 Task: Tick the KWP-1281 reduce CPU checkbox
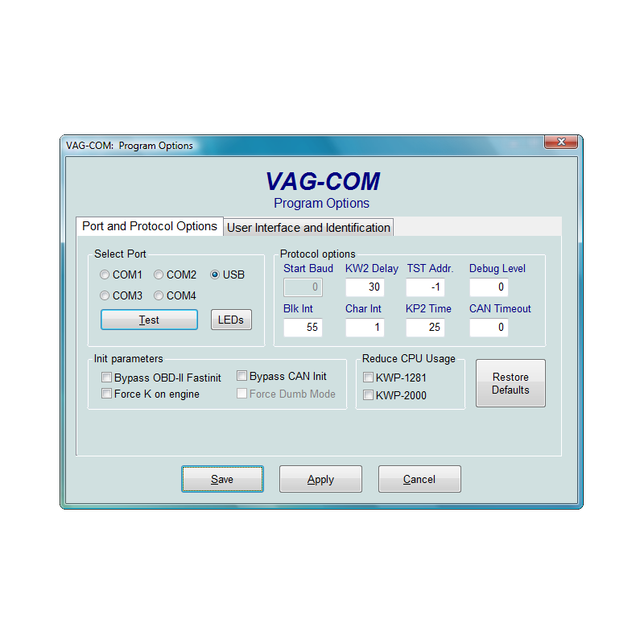coord(369,377)
